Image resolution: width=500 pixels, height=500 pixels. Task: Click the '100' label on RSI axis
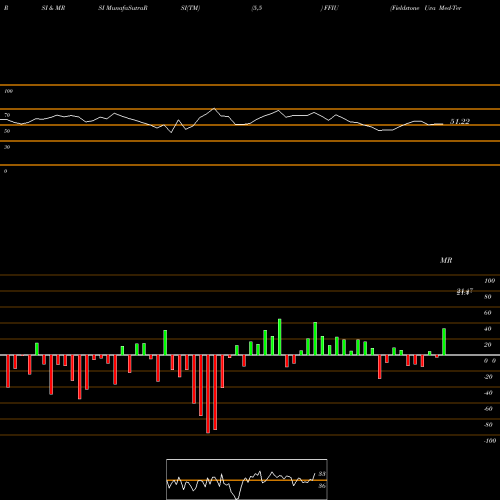(x=9, y=91)
